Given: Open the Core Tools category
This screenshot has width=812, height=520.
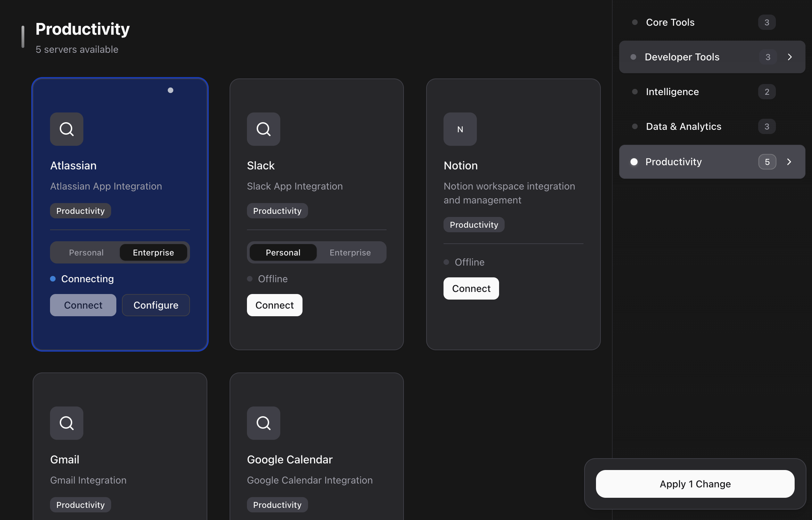Looking at the screenshot, I should (712, 22).
